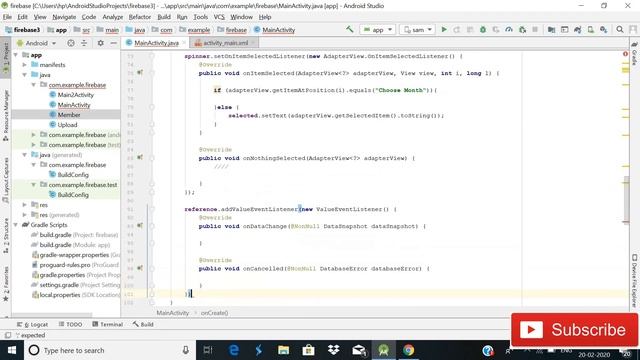Sync project with Gradle files icon
This screenshot has width=640, height=360.
pos(578,29)
